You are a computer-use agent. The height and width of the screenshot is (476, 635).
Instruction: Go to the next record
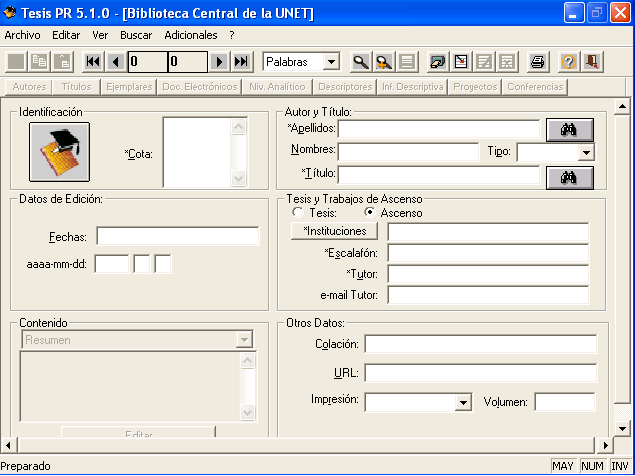[x=219, y=62]
